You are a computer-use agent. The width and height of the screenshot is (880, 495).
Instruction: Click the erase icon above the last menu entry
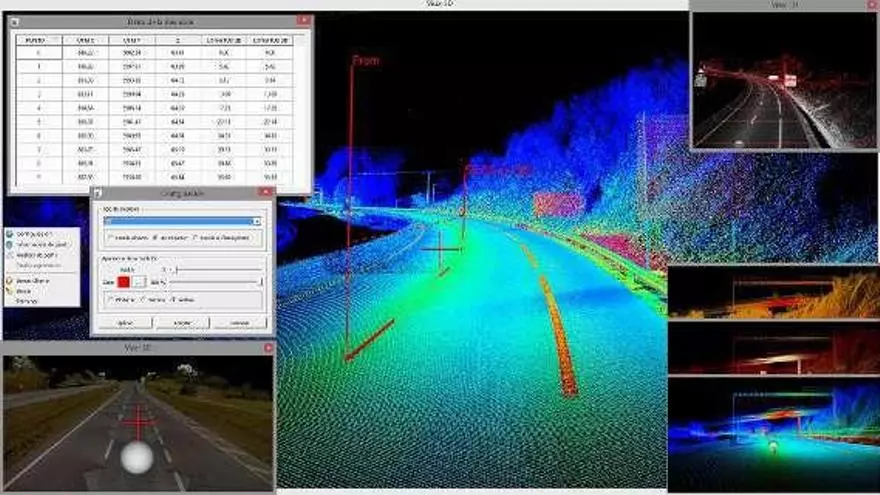coord(9,291)
